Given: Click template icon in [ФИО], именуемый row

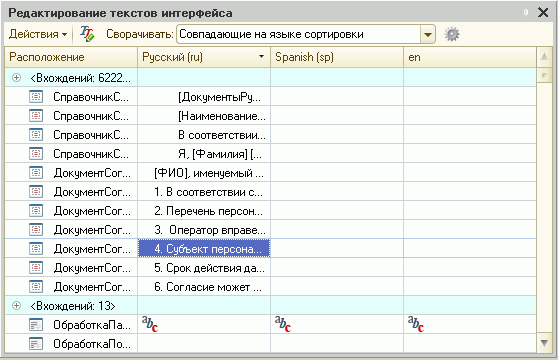Looking at the screenshot, I should click(36, 173).
